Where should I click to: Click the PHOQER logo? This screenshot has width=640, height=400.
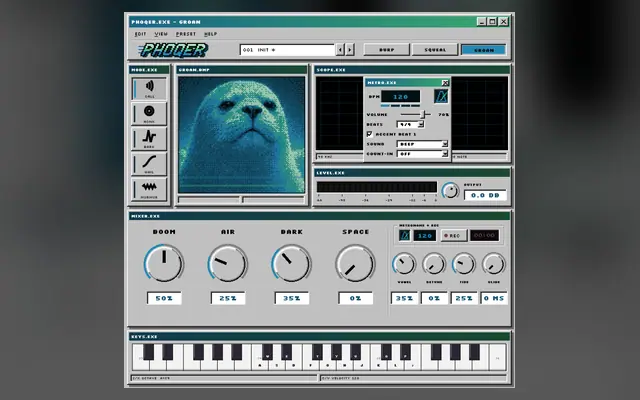[173, 50]
